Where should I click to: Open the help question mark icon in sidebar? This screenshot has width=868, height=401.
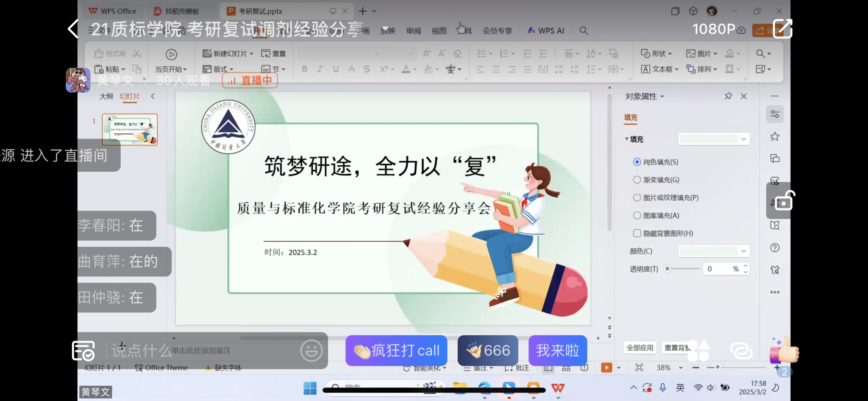click(x=775, y=248)
